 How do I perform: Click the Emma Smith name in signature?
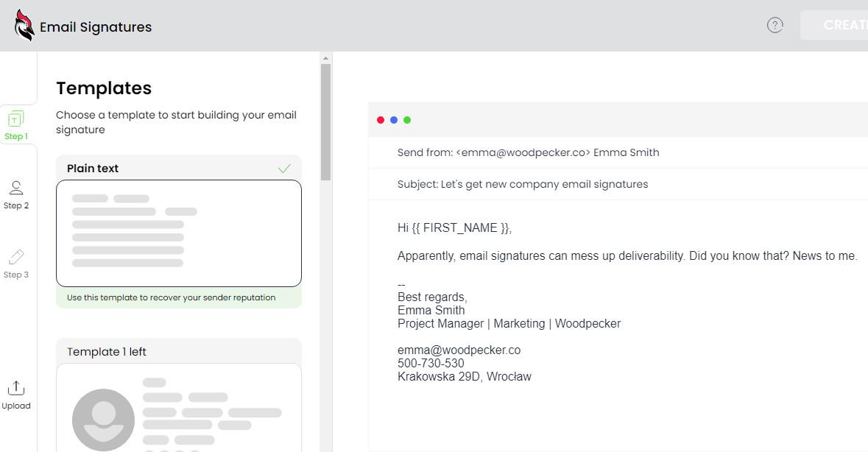click(x=431, y=311)
